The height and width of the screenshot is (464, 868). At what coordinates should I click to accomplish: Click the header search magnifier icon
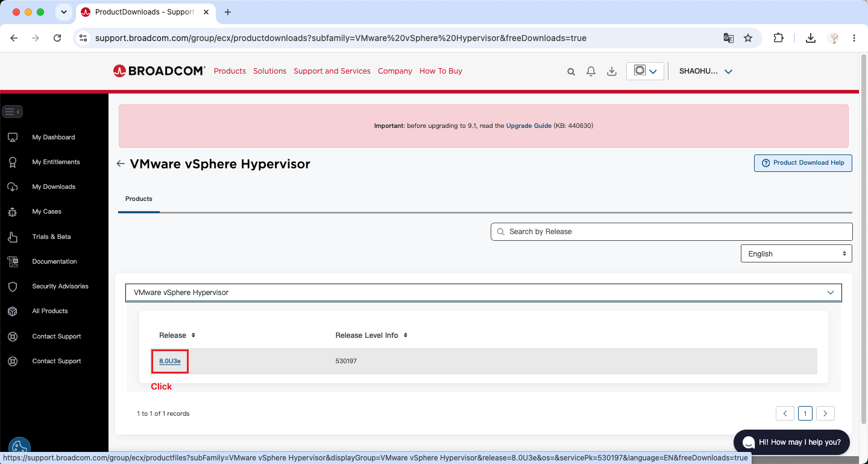[x=571, y=72]
